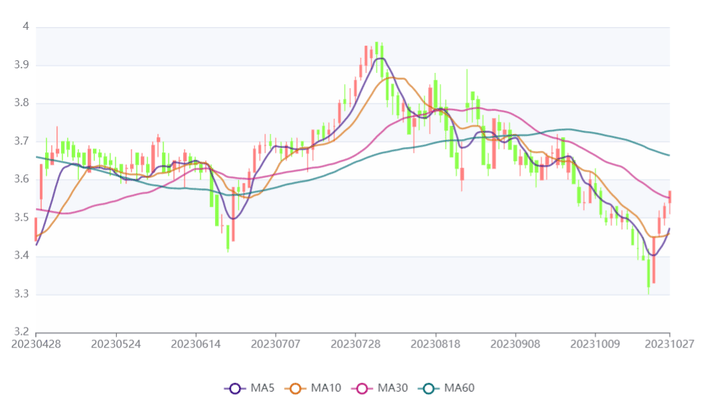Screen dimensions: 720x405
Task: Click the 20230428 date label
Action: tap(36, 344)
